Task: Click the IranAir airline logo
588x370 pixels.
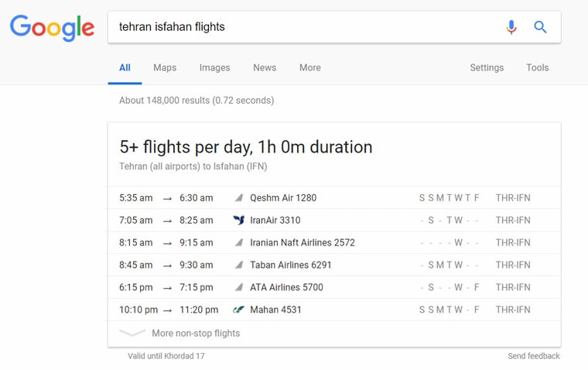Action: point(238,220)
